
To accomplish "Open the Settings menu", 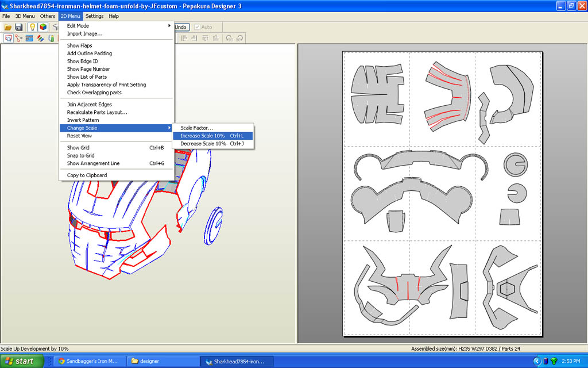I will (x=95, y=16).
